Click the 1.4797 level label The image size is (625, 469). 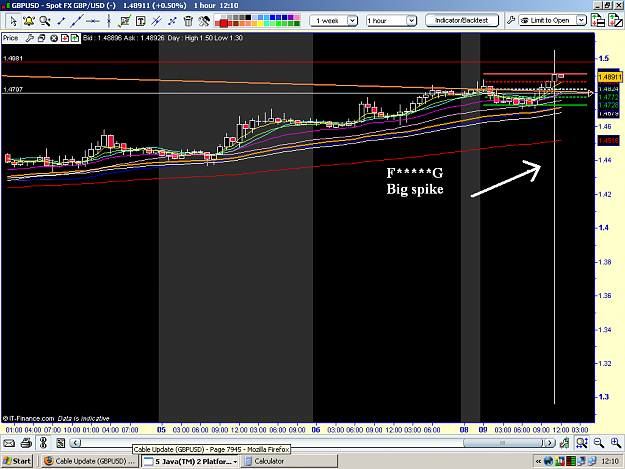click(13, 90)
